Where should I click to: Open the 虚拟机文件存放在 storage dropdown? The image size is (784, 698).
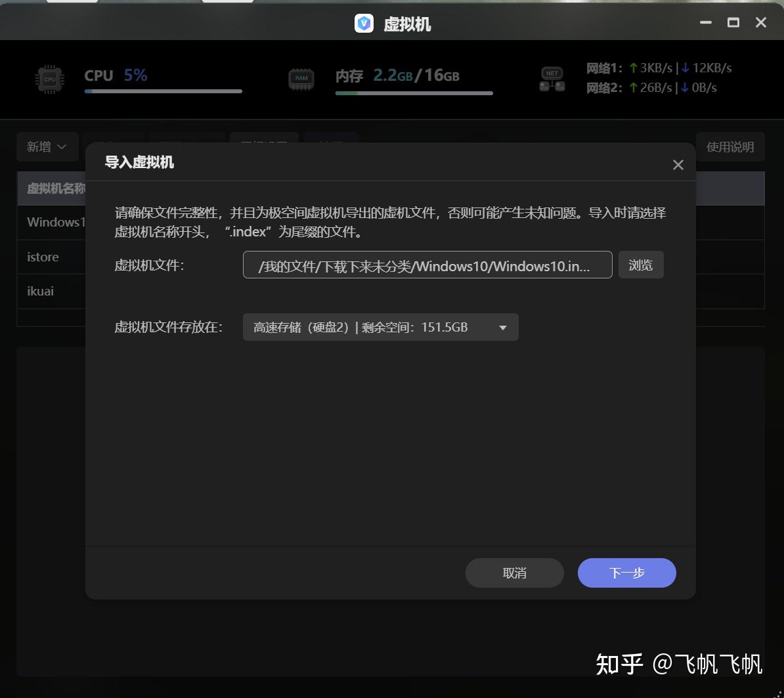380,327
